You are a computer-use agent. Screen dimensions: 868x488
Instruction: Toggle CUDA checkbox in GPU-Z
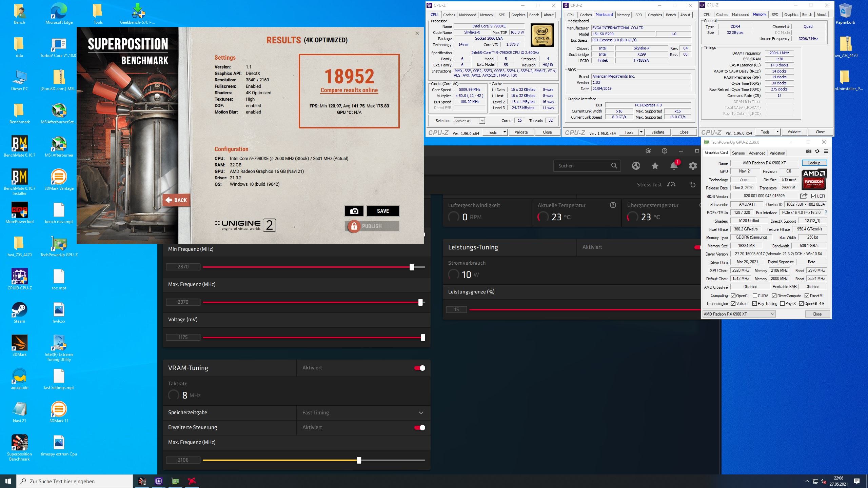(755, 296)
